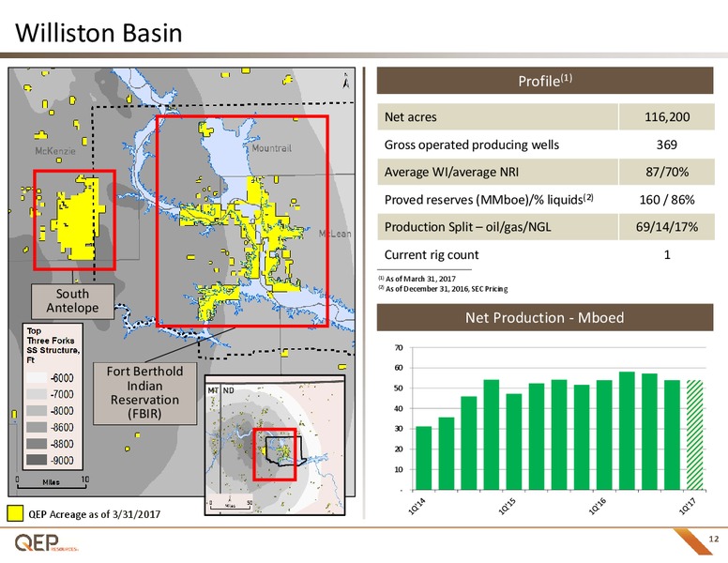Click the MT state label in inset map

212,390
